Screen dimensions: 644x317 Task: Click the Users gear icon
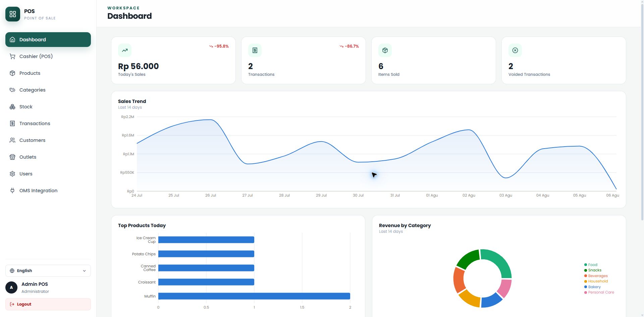click(12, 174)
